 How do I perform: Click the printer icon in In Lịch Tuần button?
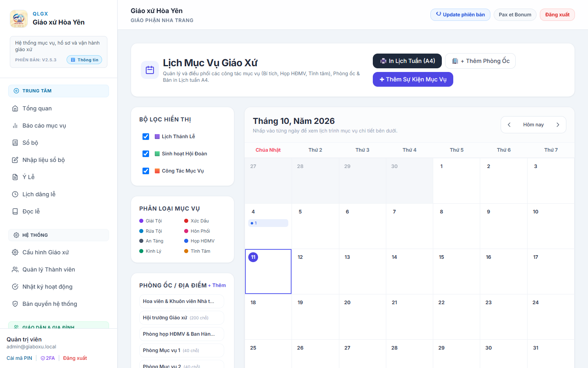pos(383,61)
